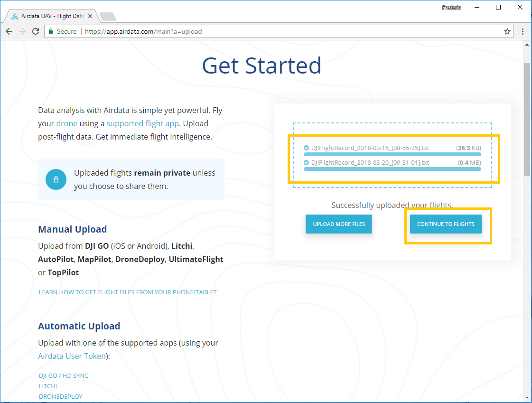532x403 pixels.
Task: Go back with the browser back arrow
Action: pyautogui.click(x=9, y=31)
